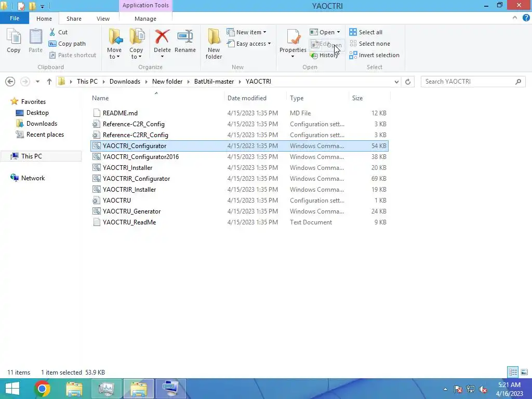Open the address bar history dropdown
This screenshot has height=399, width=532.
point(396,82)
